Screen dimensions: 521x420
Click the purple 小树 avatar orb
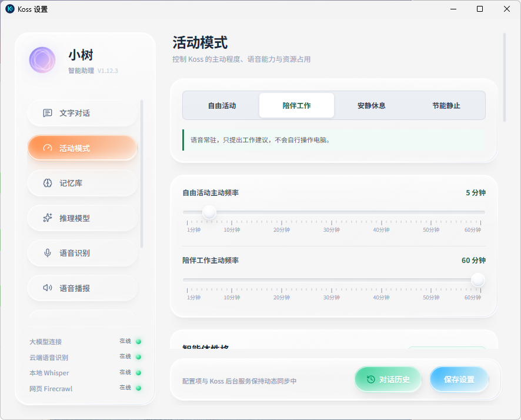(x=42, y=60)
